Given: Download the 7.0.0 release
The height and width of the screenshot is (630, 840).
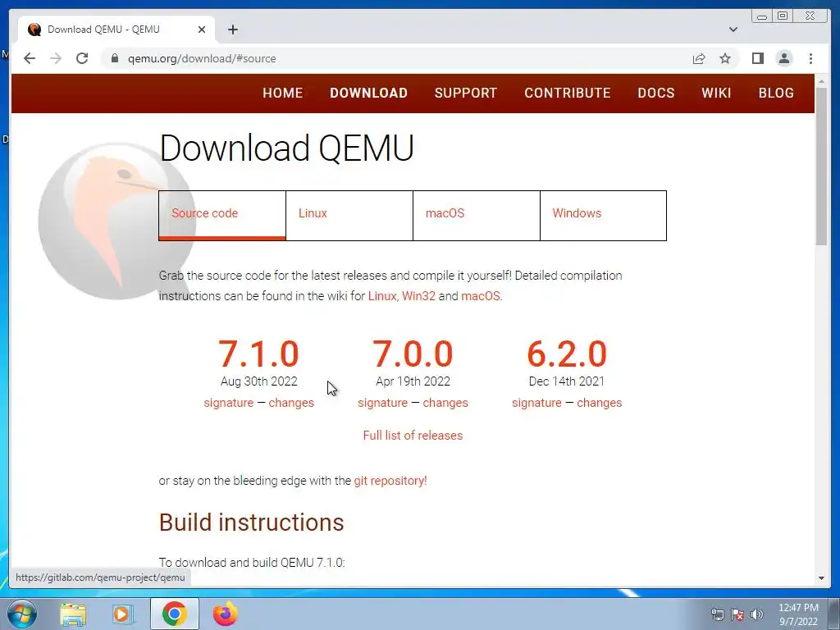Looking at the screenshot, I should 413,354.
